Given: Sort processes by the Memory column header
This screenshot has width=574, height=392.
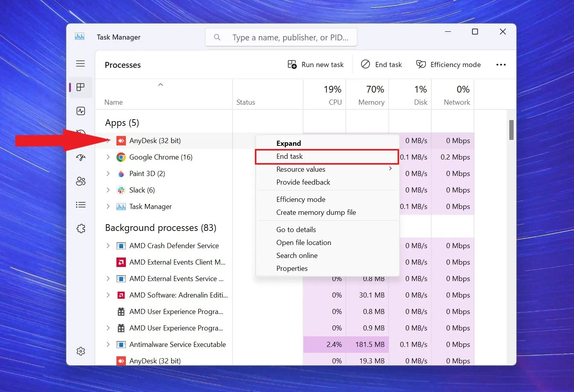Looking at the screenshot, I should [371, 95].
